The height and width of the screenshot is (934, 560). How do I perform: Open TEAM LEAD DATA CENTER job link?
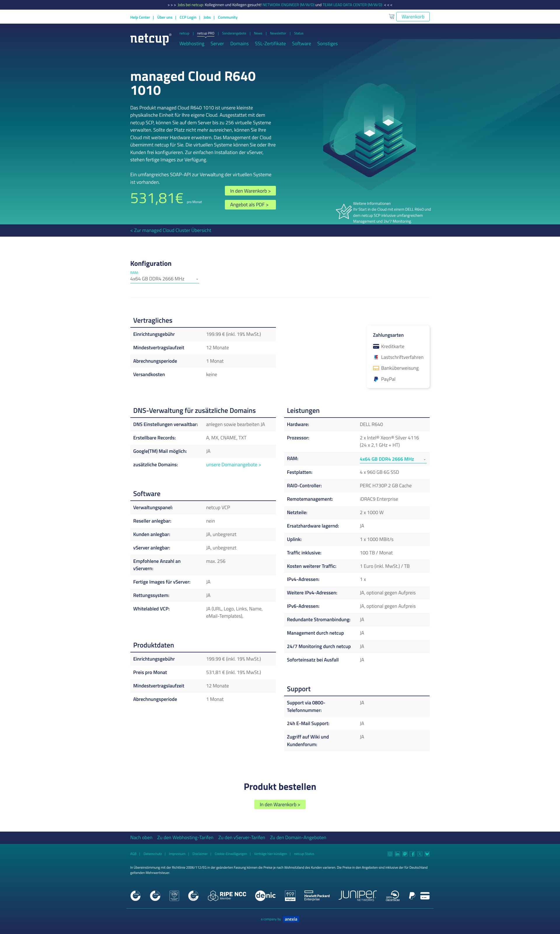click(352, 5)
